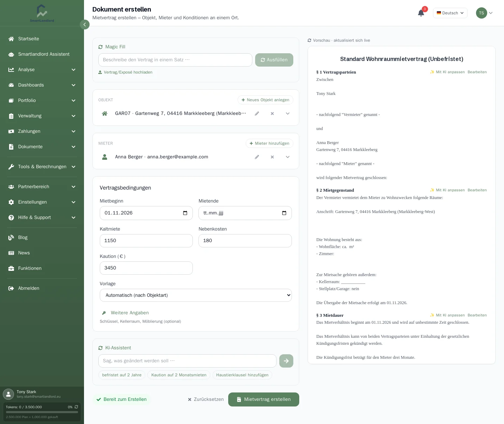The width and height of the screenshot is (504, 424).
Task: Expand the Analyse menu
Action: click(42, 70)
